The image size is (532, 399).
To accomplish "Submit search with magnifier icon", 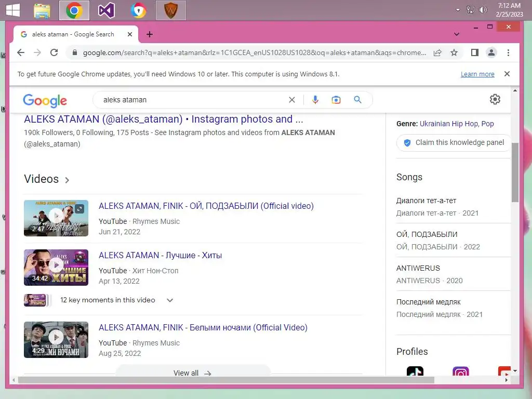I will tap(357, 100).
